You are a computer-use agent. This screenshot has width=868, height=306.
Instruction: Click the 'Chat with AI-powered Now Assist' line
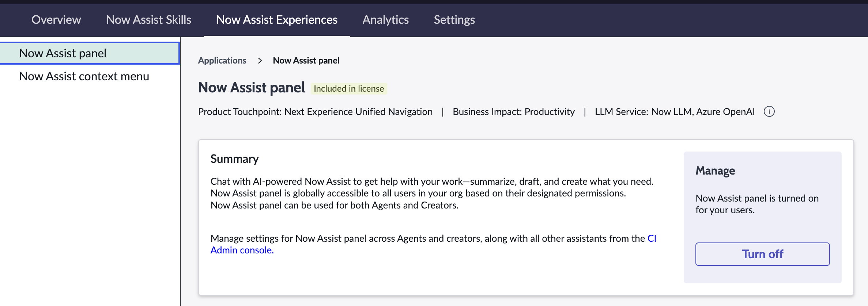(432, 181)
